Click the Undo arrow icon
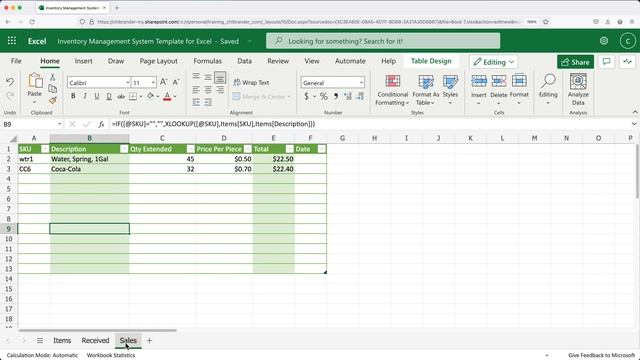Screen dimensions: 640x360 (10, 82)
